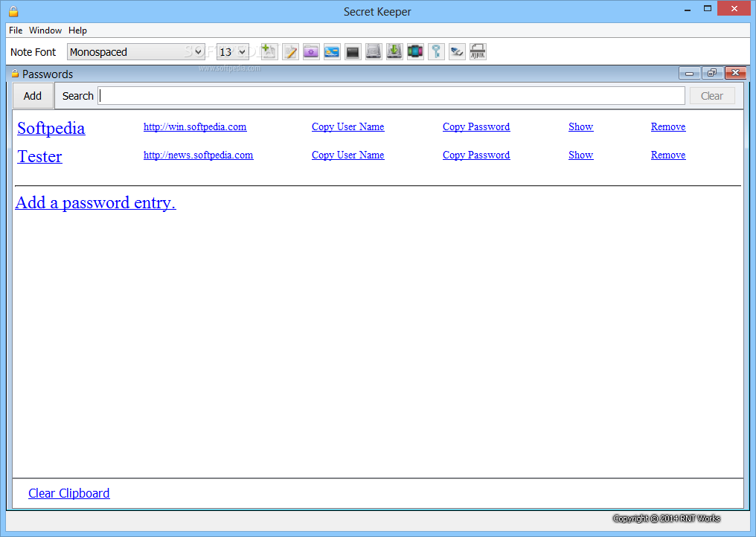Image resolution: width=756 pixels, height=537 pixels.
Task: Copy Password for Tester entry
Action: click(x=476, y=155)
